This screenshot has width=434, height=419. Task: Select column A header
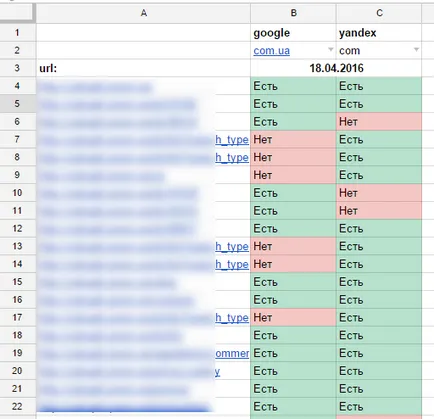coord(143,13)
